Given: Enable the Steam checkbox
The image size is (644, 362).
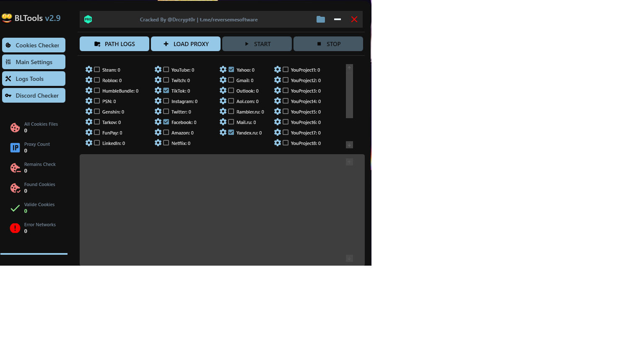Looking at the screenshot, I should pyautogui.click(x=97, y=70).
